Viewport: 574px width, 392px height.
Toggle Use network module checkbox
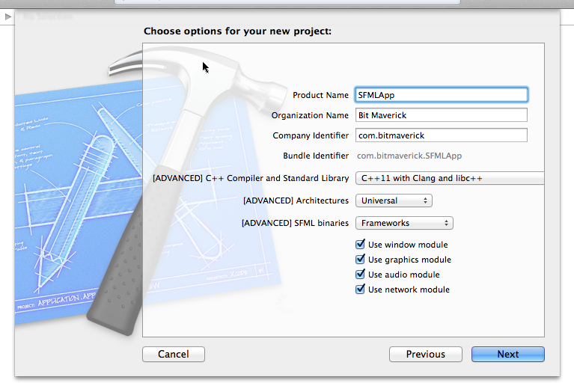360,290
